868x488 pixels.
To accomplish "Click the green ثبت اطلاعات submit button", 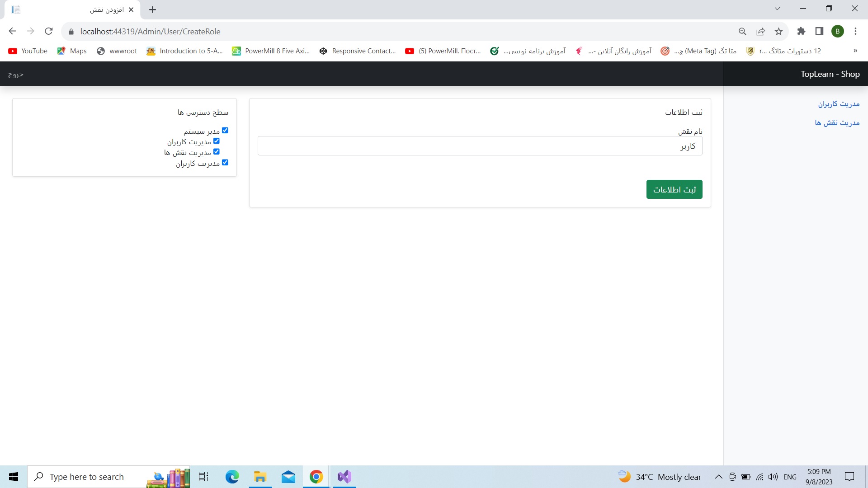I will coord(674,189).
